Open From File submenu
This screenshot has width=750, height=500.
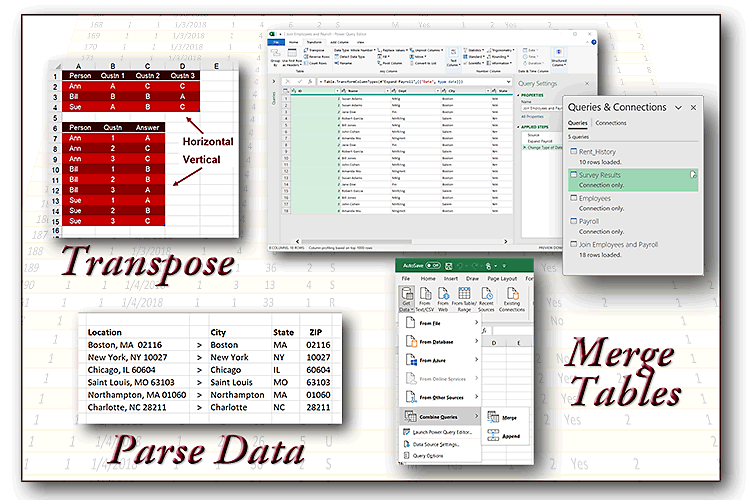click(x=440, y=323)
